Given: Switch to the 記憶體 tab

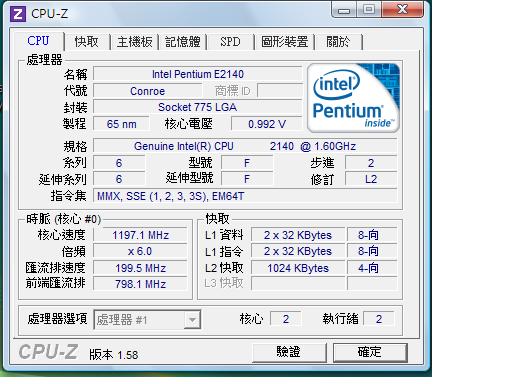Looking at the screenshot, I should pos(183,42).
